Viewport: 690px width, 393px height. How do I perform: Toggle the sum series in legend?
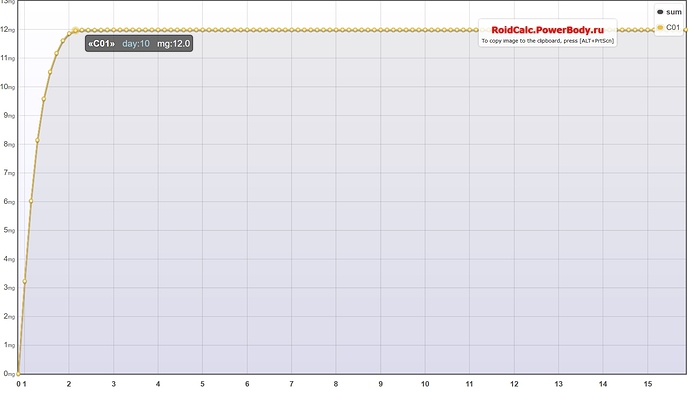pyautogui.click(x=669, y=12)
